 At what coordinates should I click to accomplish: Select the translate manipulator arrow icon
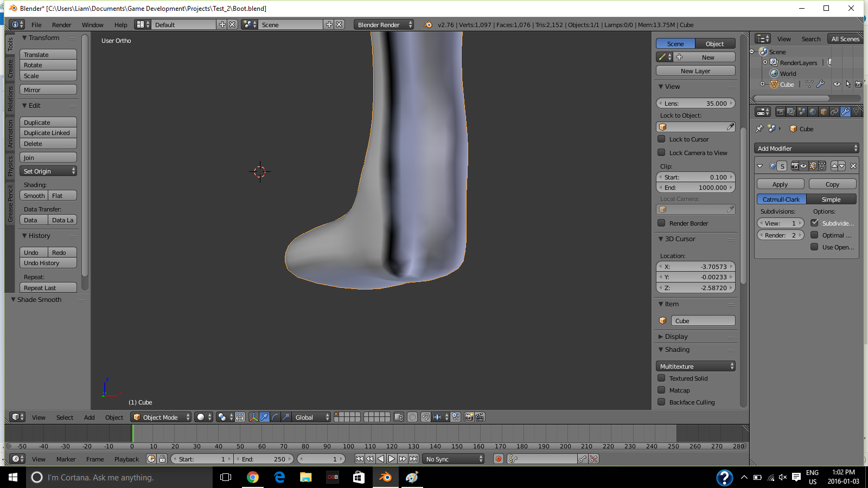264,417
